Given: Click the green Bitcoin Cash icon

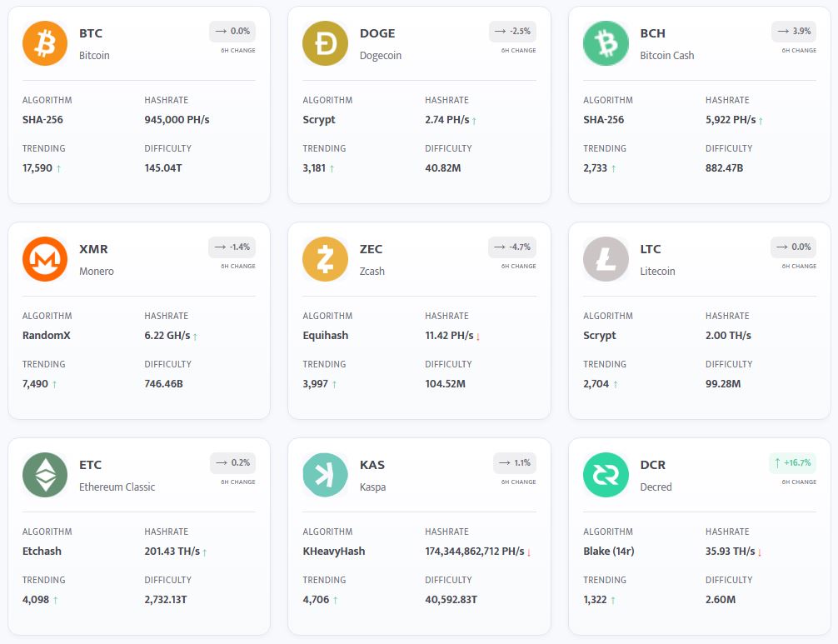Looking at the screenshot, I should tap(606, 43).
